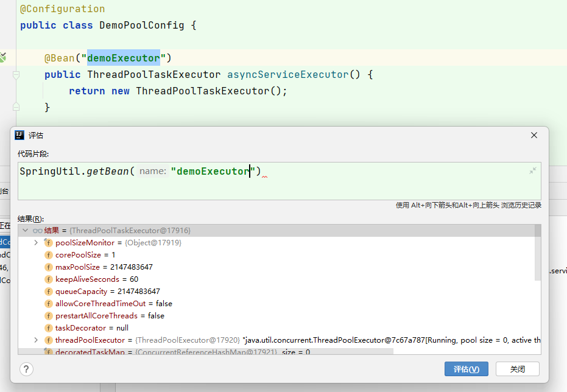This screenshot has height=392, width=567.
Task: Click the fold end marker beside closing brace
Action: pyautogui.click(x=16, y=107)
